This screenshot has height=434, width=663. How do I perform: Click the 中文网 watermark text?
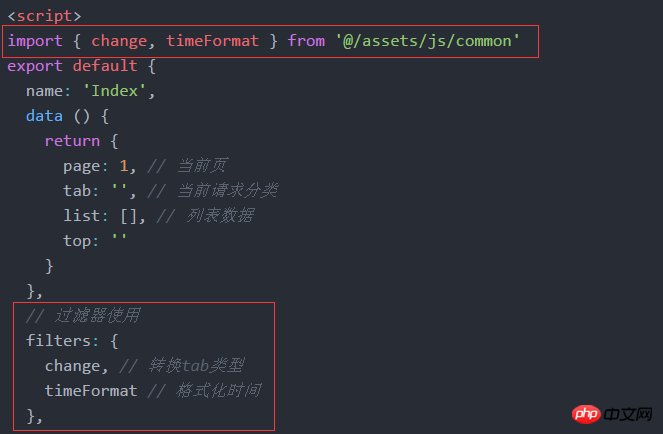[x=628, y=414]
